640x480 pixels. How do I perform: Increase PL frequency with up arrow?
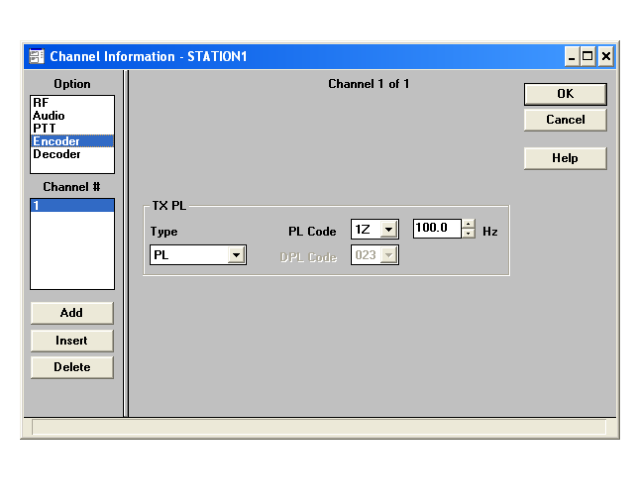468,224
